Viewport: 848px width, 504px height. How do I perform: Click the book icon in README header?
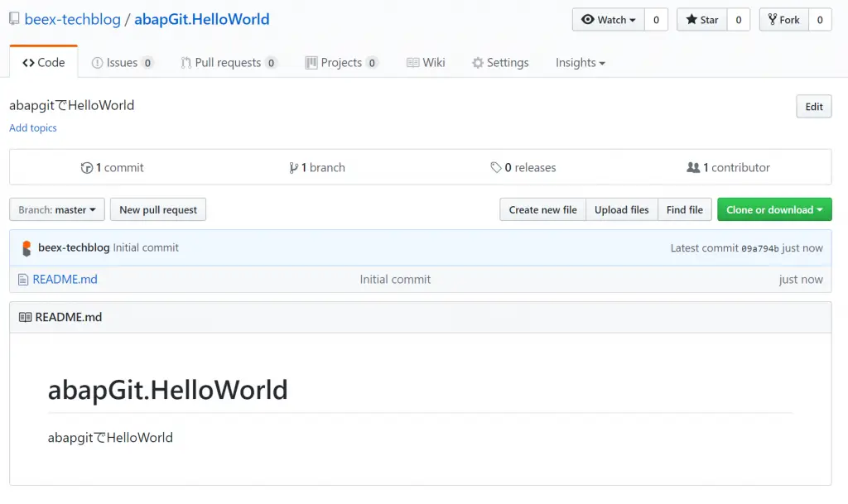[25, 317]
